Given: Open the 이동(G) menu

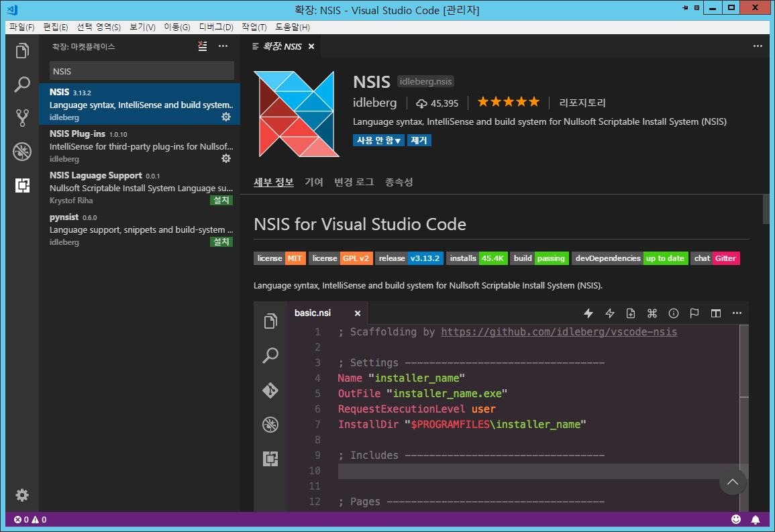Looking at the screenshot, I should pyautogui.click(x=177, y=27).
